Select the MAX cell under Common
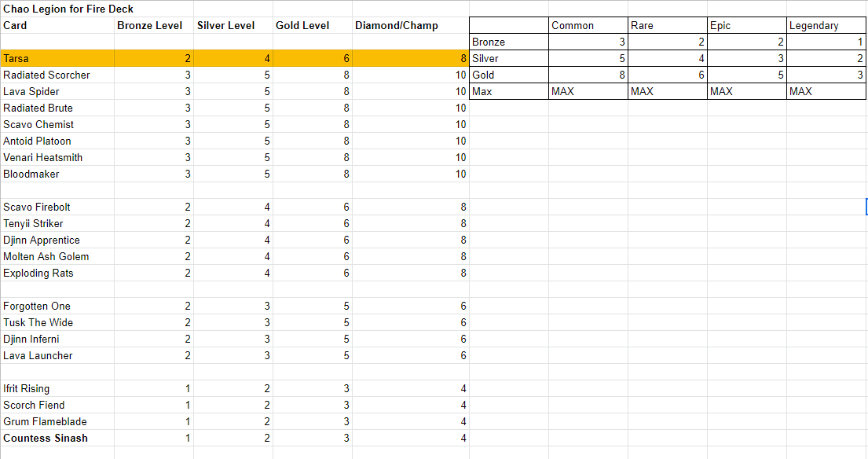868x459 pixels. point(588,91)
